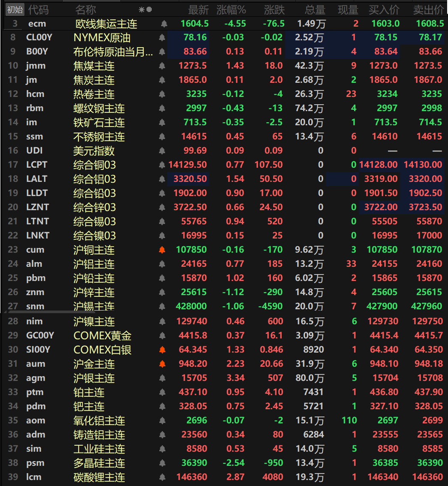Open the 焦煤主连 contract name
The width and height of the screenshot is (448, 486).
tap(94, 66)
